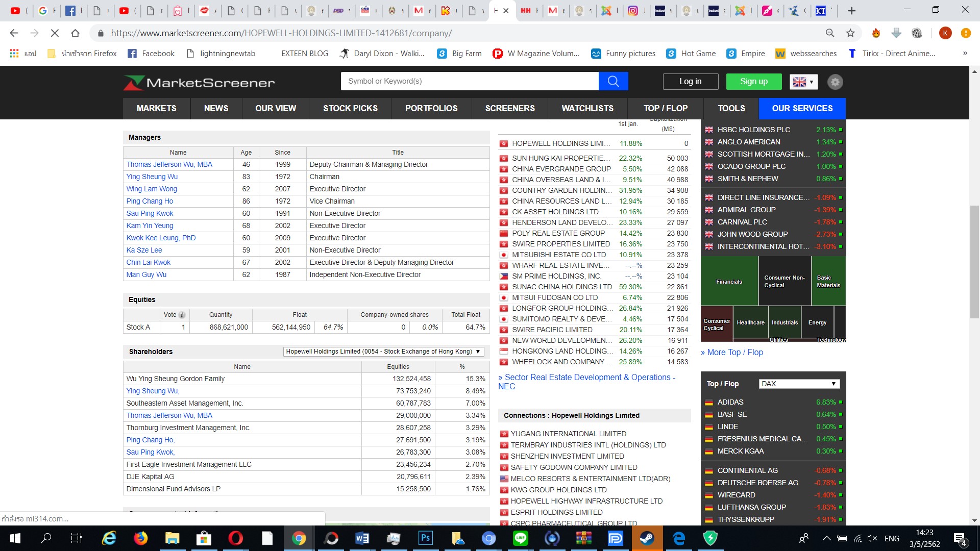
Task: Click the Log in button
Action: (690, 82)
